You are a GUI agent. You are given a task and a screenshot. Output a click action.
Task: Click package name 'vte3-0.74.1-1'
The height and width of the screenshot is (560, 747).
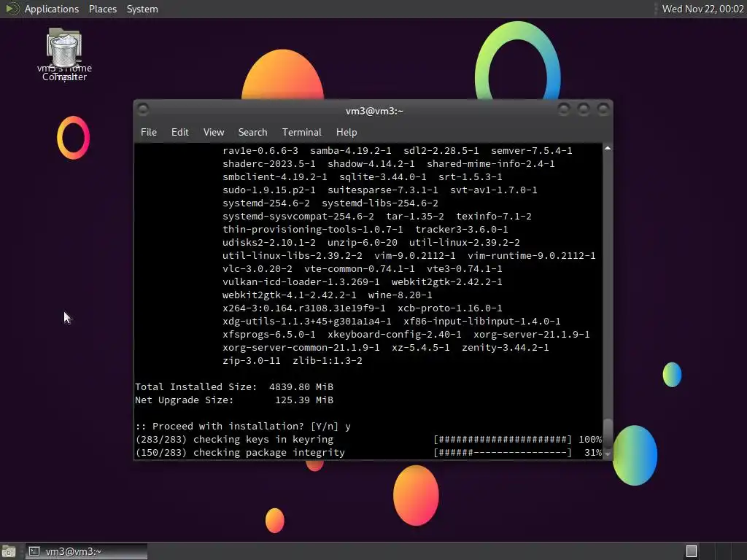465,268
